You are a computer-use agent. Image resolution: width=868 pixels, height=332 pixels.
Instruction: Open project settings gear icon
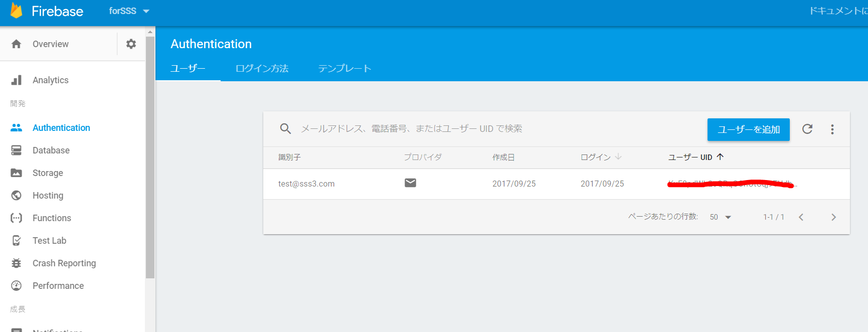click(131, 44)
